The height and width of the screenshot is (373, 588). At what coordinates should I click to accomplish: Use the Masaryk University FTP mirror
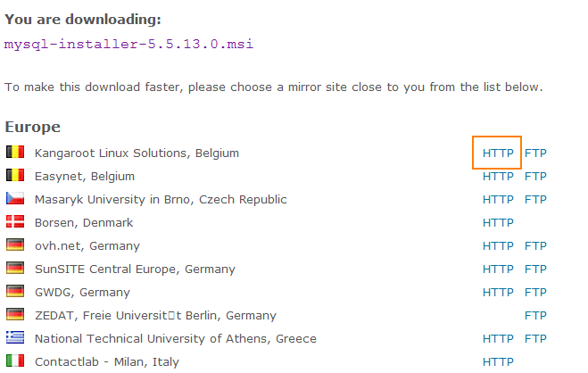pyautogui.click(x=535, y=199)
